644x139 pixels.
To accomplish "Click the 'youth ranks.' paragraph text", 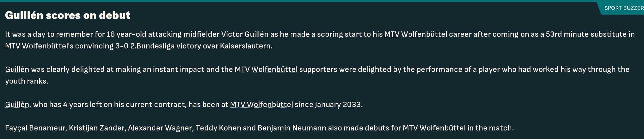I will click(x=27, y=81).
